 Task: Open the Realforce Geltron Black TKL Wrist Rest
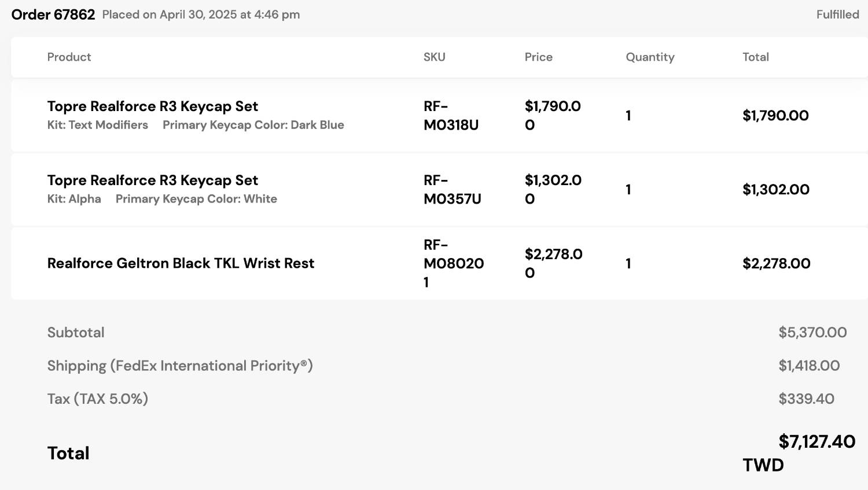181,263
